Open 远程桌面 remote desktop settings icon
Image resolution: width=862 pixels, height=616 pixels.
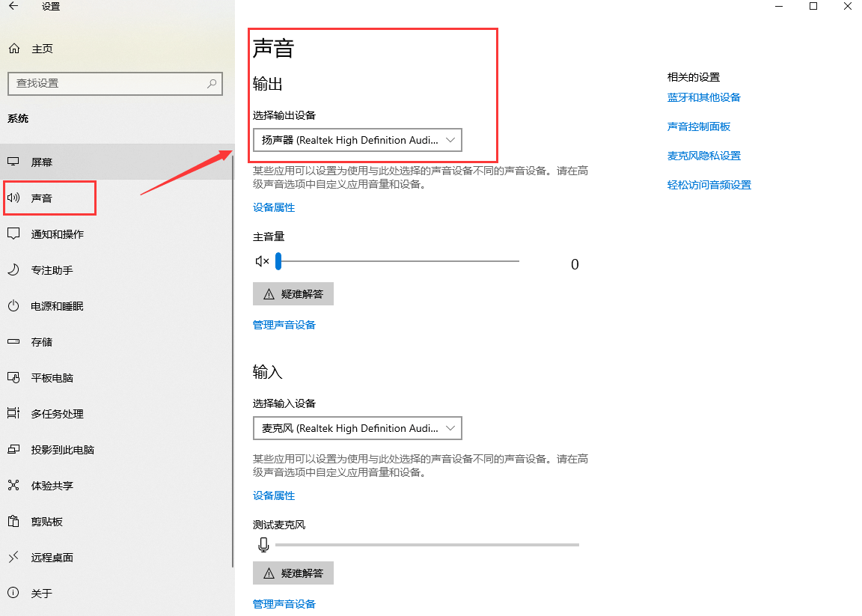pos(13,557)
